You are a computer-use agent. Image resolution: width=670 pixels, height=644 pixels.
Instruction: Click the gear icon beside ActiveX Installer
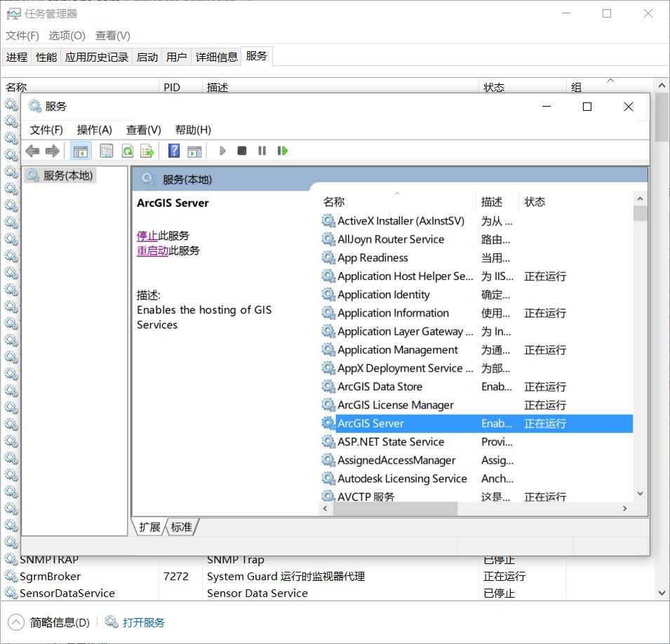328,221
